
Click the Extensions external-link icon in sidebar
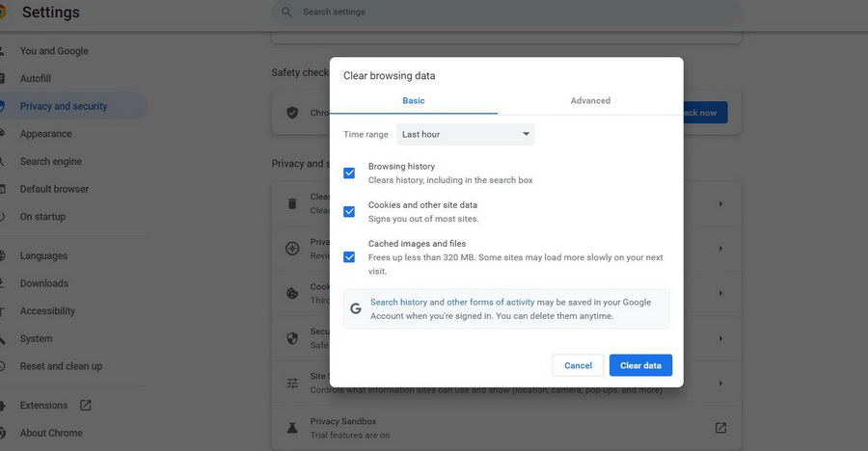pyautogui.click(x=86, y=406)
